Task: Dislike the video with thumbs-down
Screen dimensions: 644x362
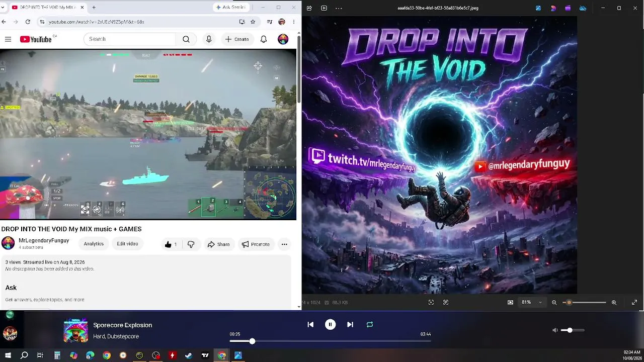Action: pyautogui.click(x=191, y=244)
